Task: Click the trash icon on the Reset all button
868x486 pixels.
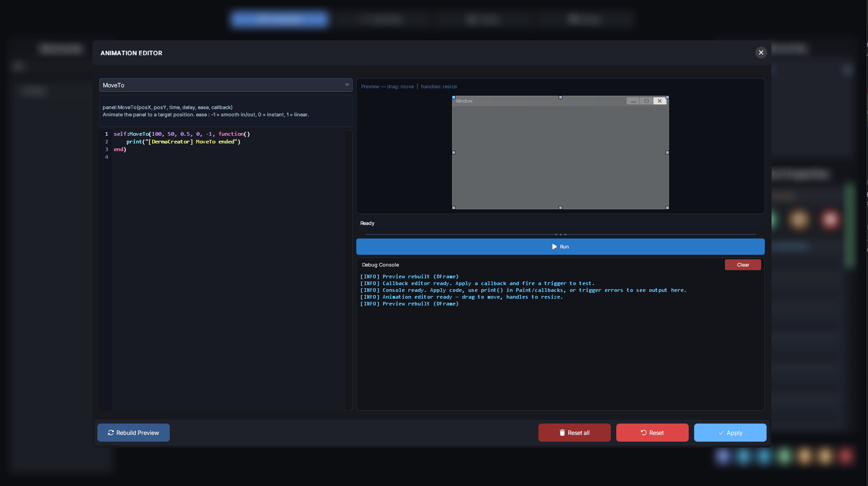Action: [562, 433]
